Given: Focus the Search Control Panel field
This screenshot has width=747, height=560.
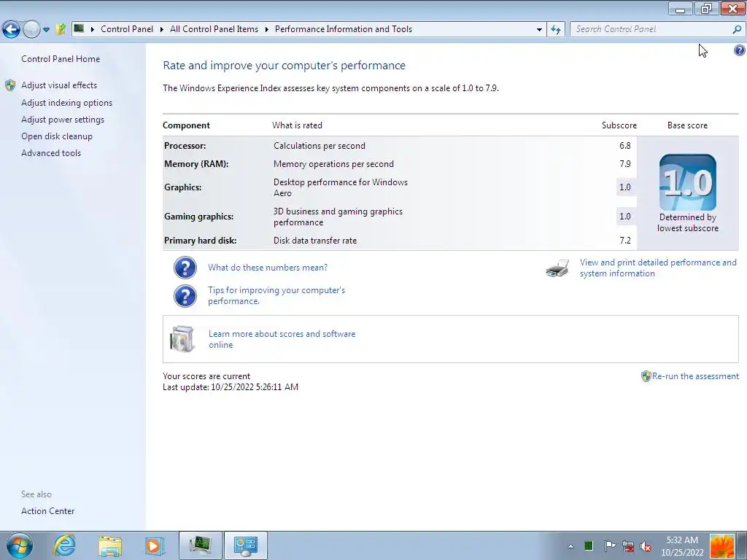Looking at the screenshot, I should pos(650,29).
